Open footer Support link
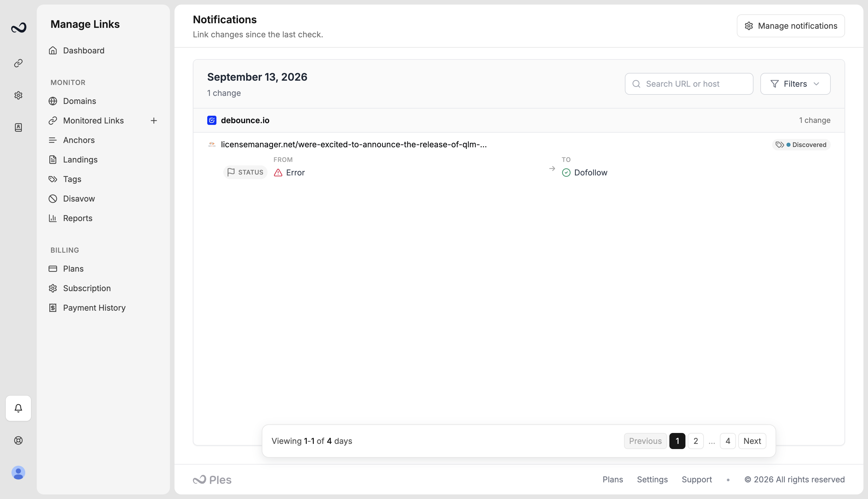 [697, 479]
